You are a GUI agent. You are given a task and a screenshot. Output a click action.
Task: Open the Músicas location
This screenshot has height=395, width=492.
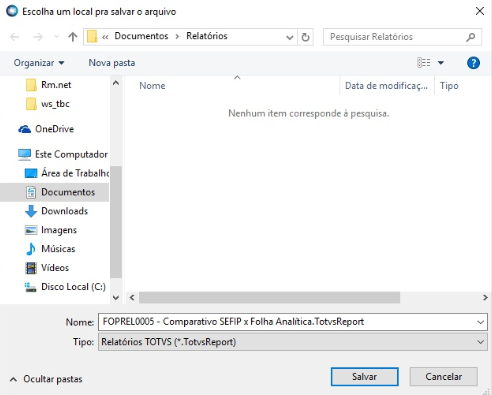[58, 249]
